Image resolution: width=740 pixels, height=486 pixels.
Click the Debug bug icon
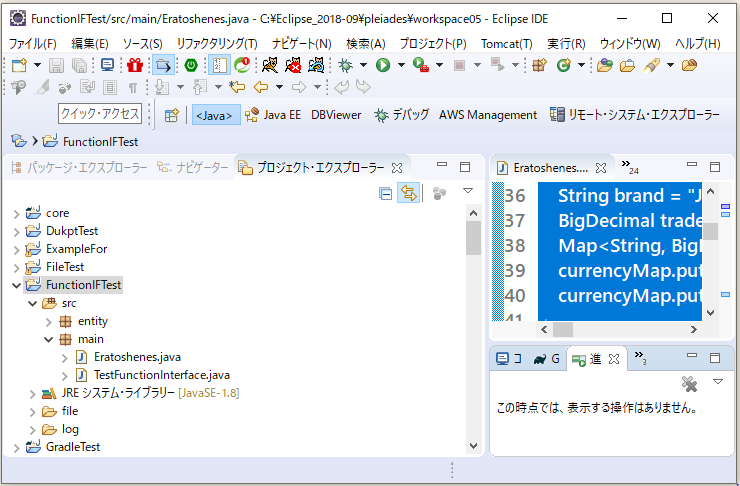pos(346,65)
